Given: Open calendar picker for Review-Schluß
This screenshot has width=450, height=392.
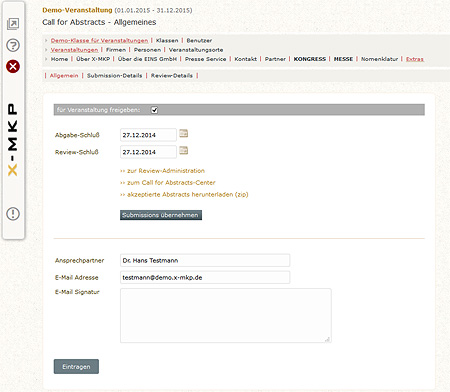Looking at the screenshot, I should (184, 151).
